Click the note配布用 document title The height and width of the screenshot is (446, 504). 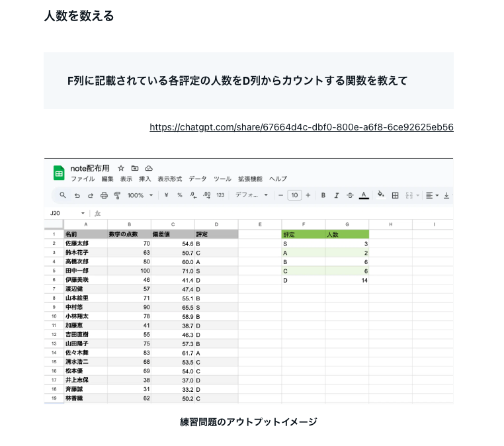coord(90,168)
